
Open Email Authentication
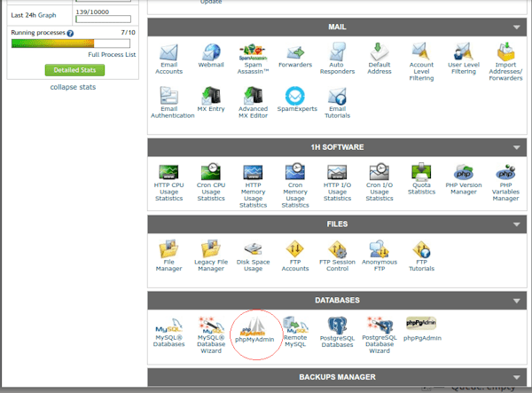tap(172, 103)
